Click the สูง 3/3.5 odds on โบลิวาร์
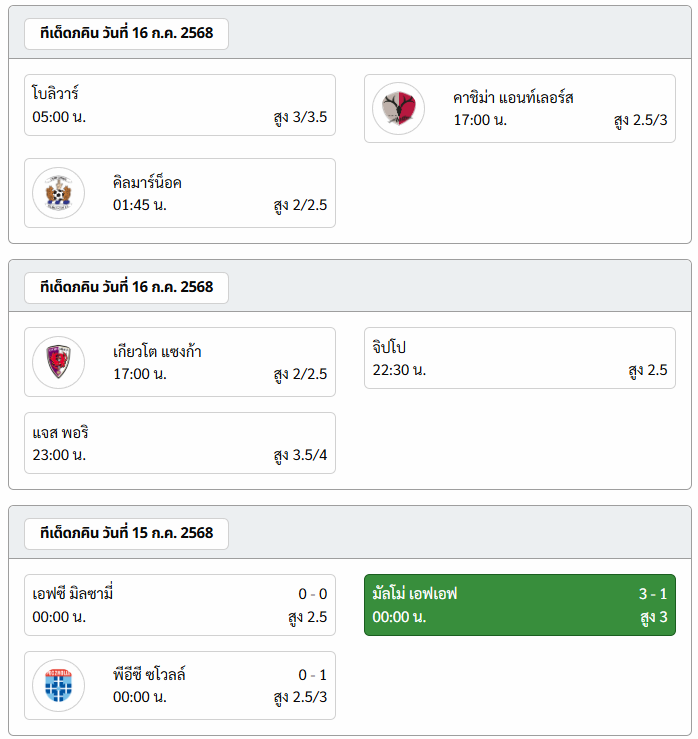 pos(300,117)
